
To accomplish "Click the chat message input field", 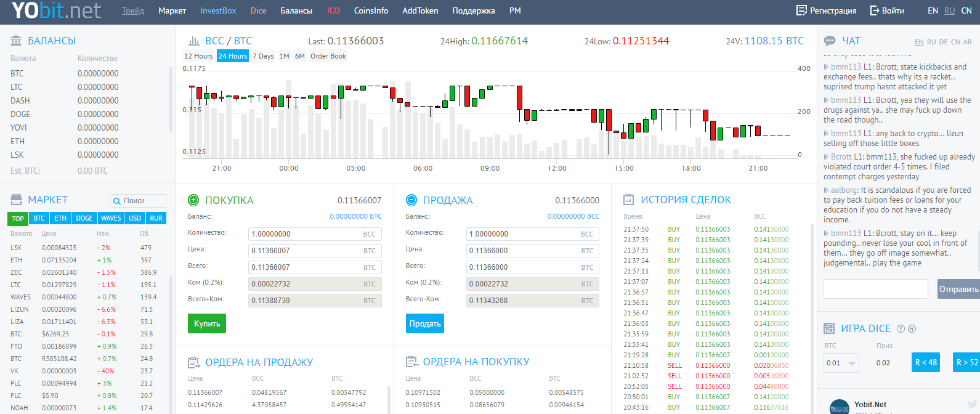I will point(875,289).
